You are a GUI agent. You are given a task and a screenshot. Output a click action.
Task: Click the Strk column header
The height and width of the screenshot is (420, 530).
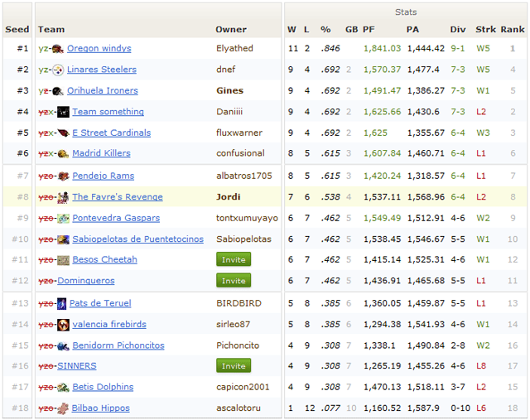(x=485, y=29)
